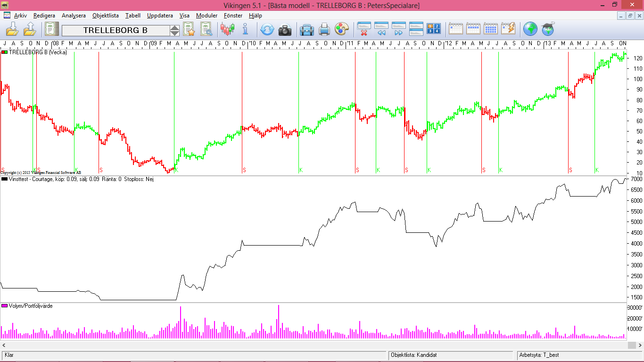644x362 pixels.
Task: Select the candlestick chart icon
Action: pos(227,30)
